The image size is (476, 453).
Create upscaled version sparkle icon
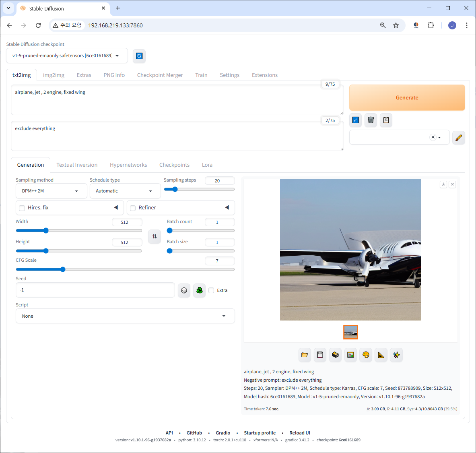click(396, 355)
